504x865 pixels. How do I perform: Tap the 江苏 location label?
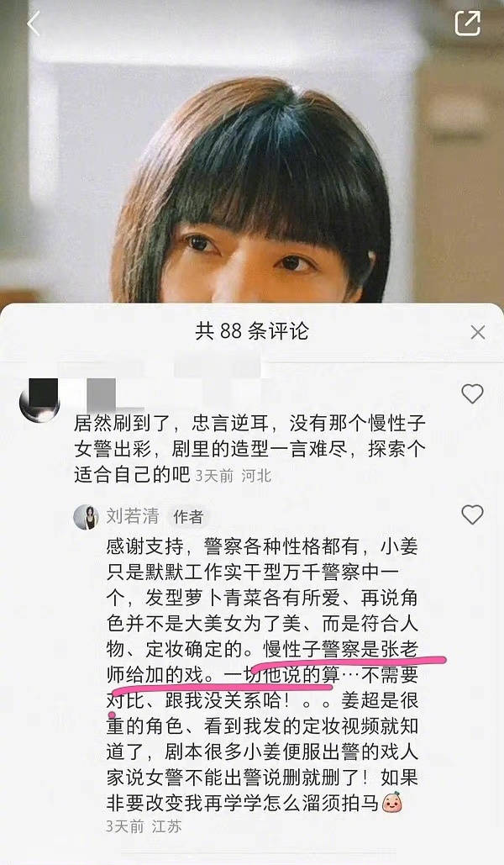(166, 826)
